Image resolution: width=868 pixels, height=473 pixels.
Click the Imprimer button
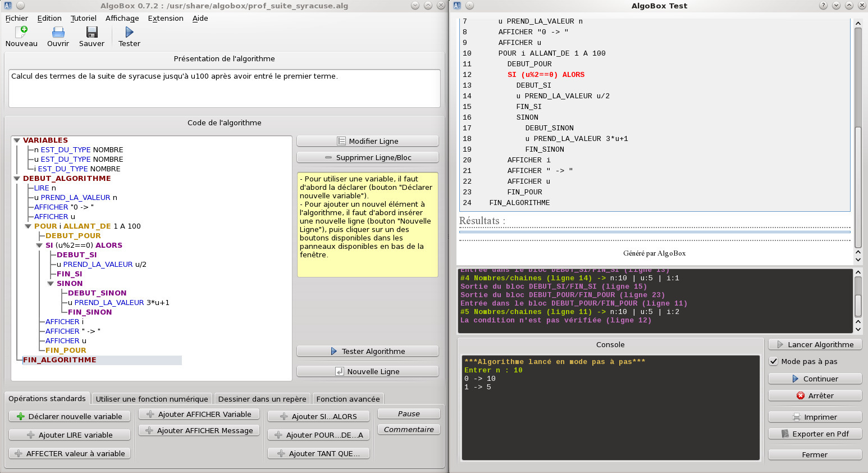[815, 417]
